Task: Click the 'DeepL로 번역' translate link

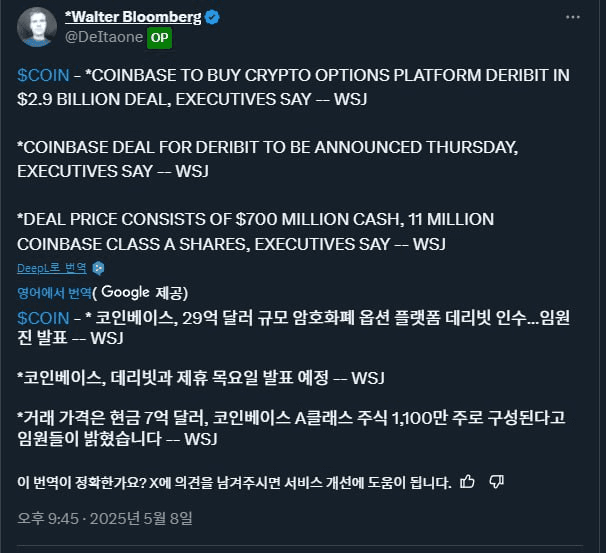Action: (52, 268)
